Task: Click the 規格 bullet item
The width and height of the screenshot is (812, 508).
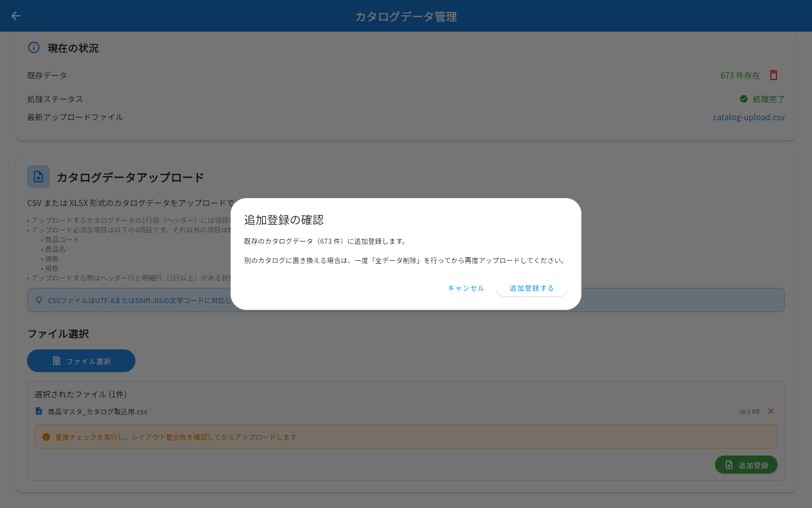Action: point(52,268)
